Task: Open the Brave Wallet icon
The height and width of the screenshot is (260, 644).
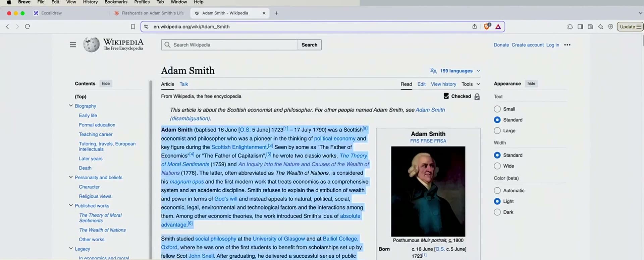Action: (590, 26)
